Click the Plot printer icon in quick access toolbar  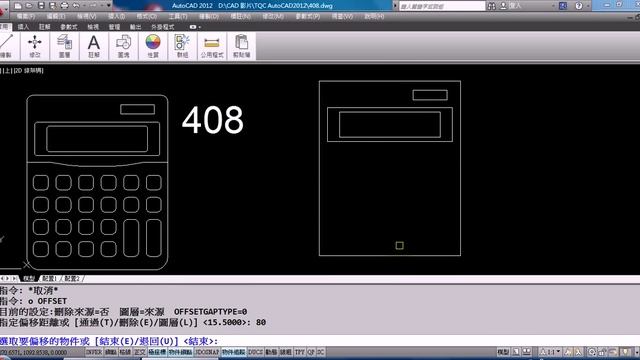64,6
